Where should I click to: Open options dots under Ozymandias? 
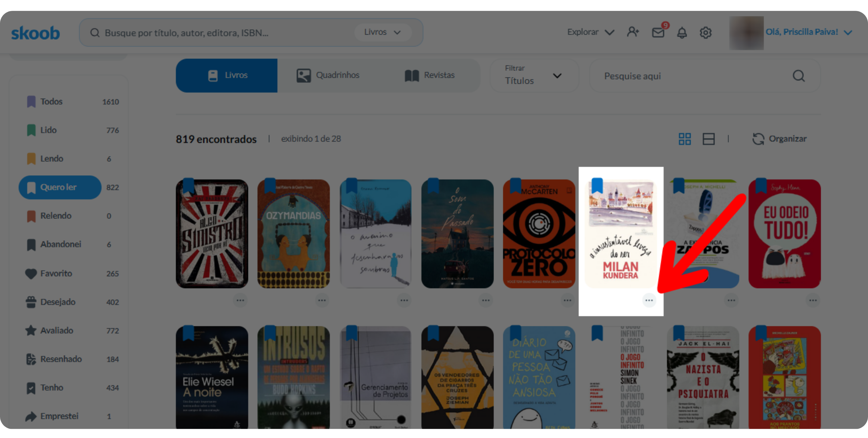click(322, 300)
